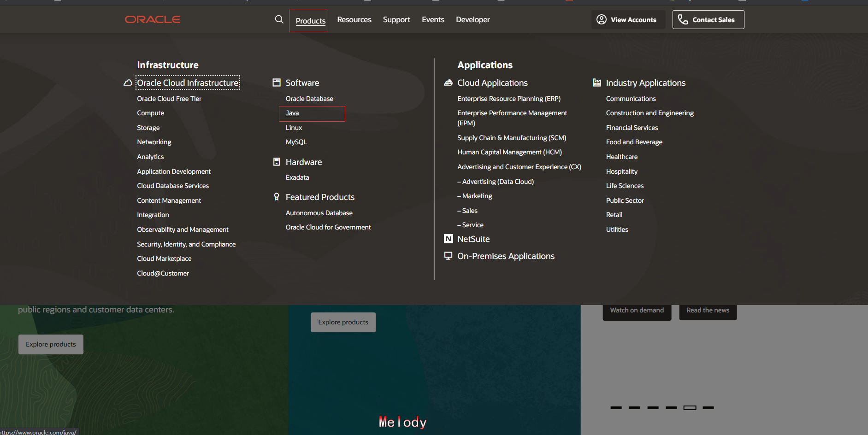Open On-Premises Applications

(x=506, y=256)
